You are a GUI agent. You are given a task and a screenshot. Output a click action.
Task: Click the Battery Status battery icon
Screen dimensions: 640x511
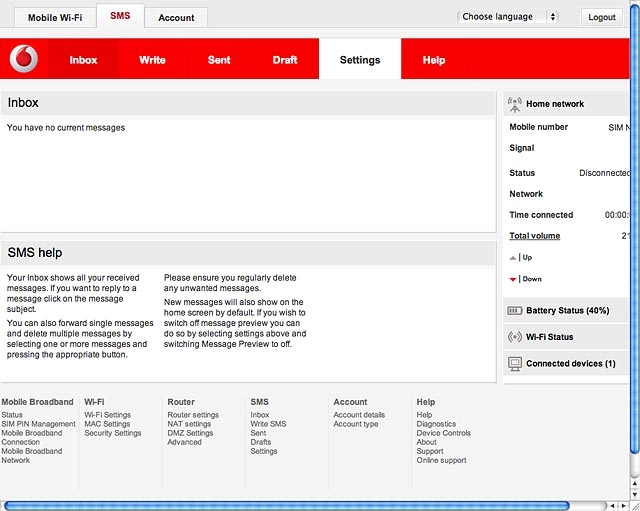(x=514, y=311)
